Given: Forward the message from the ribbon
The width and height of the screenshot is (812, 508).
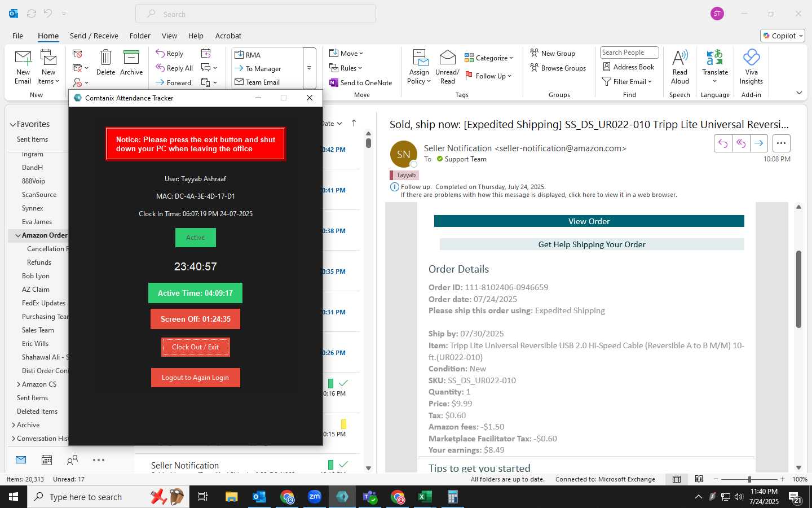Looking at the screenshot, I should 174,82.
